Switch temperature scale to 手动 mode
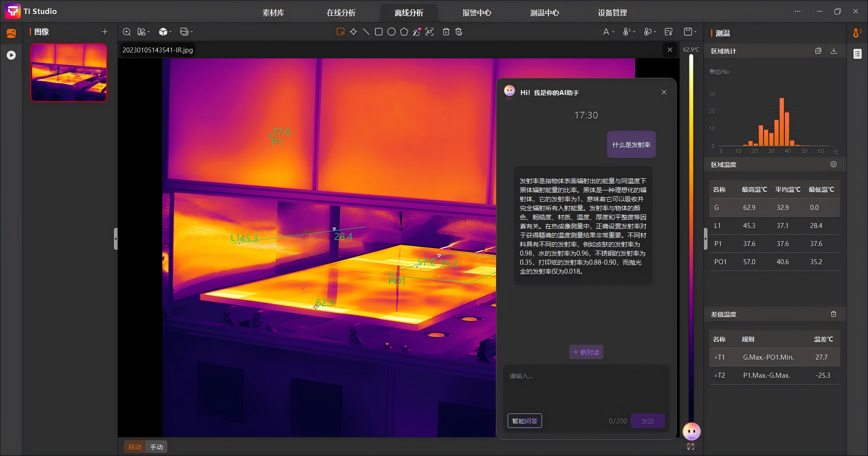Image resolution: width=868 pixels, height=456 pixels. (x=156, y=447)
